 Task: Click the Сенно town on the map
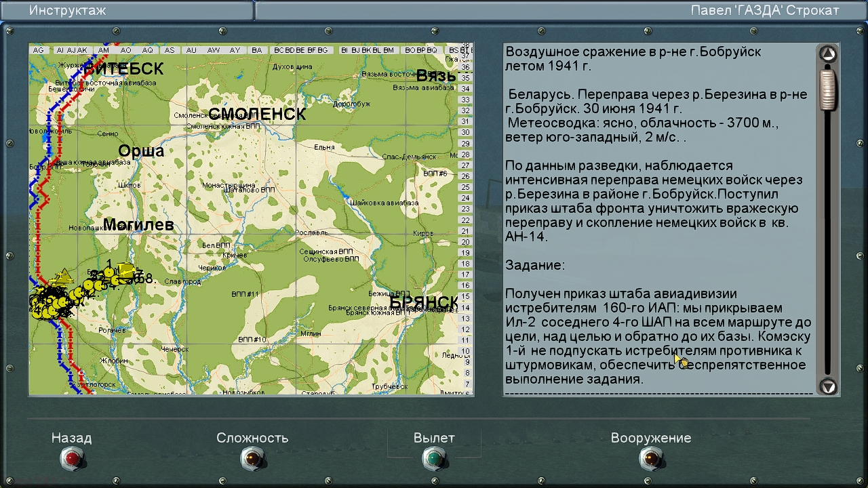click(x=107, y=134)
